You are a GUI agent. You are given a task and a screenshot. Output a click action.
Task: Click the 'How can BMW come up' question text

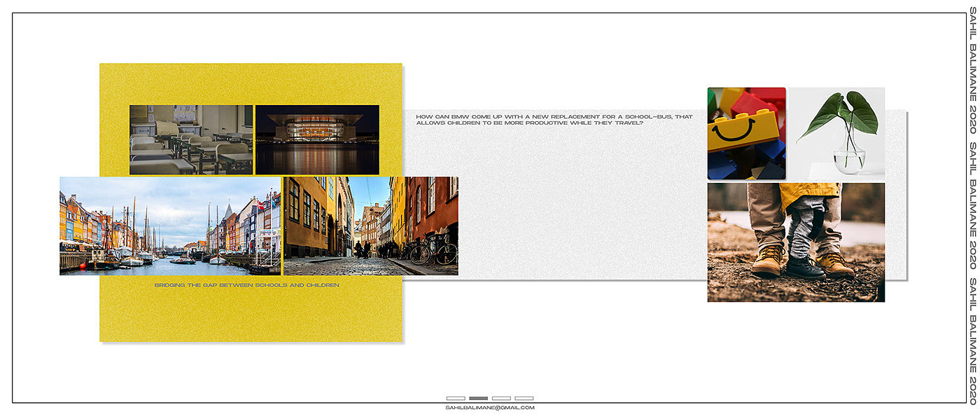[x=564, y=120]
